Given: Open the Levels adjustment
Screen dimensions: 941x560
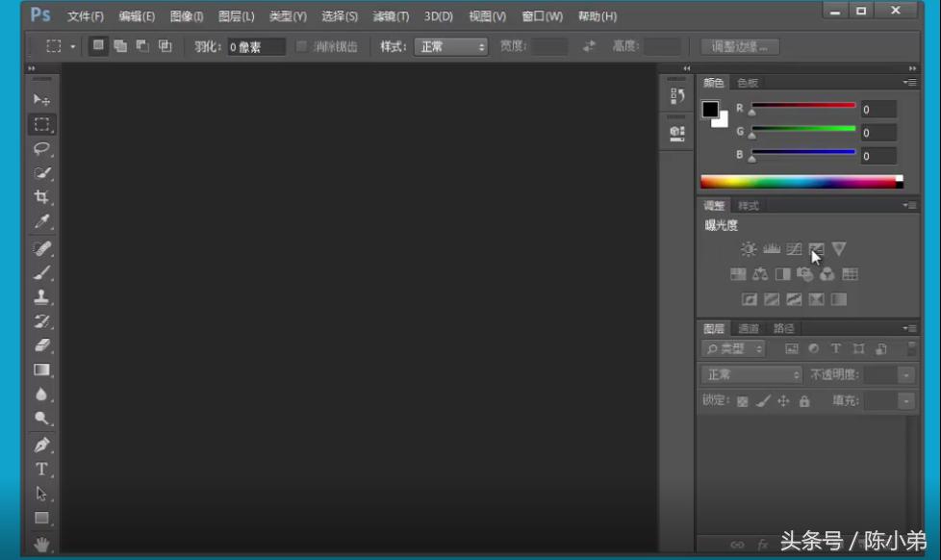Looking at the screenshot, I should [771, 248].
